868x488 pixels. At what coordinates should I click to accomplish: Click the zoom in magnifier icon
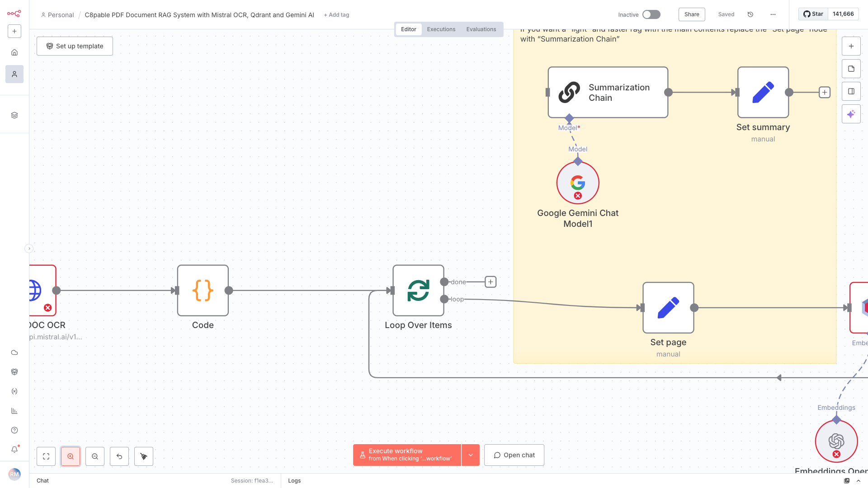71,456
